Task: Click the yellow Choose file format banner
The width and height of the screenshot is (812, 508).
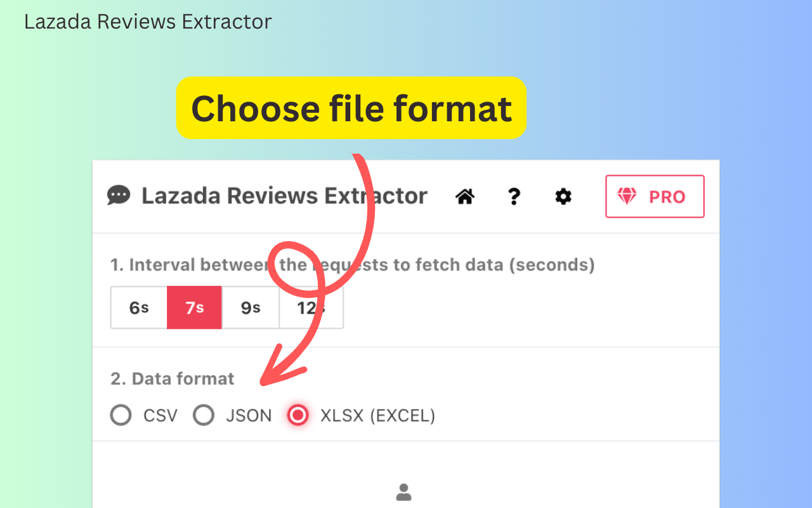Action: [351, 108]
